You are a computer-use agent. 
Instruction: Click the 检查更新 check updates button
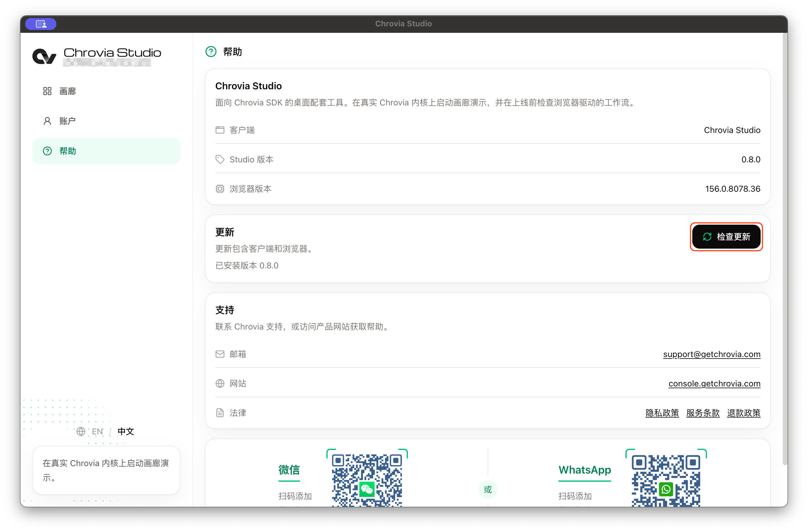point(726,236)
